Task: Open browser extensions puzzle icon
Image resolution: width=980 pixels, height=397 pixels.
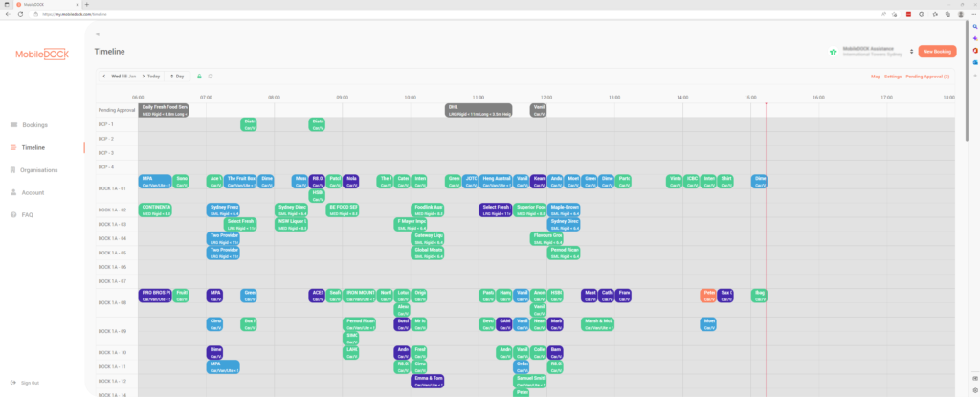Action: point(922,13)
